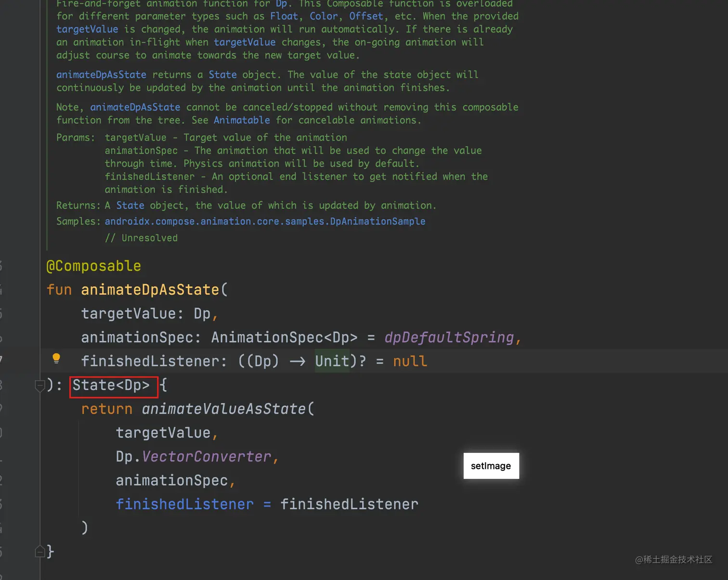
Task: Click the setImage button
Action: 491,466
